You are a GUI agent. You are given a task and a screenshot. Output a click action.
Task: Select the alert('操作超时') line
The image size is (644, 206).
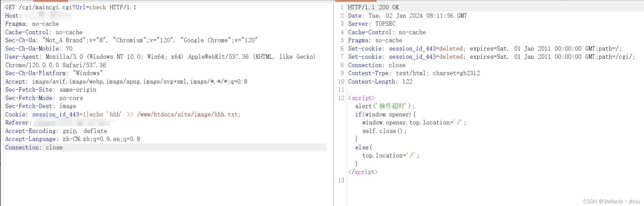[385, 106]
